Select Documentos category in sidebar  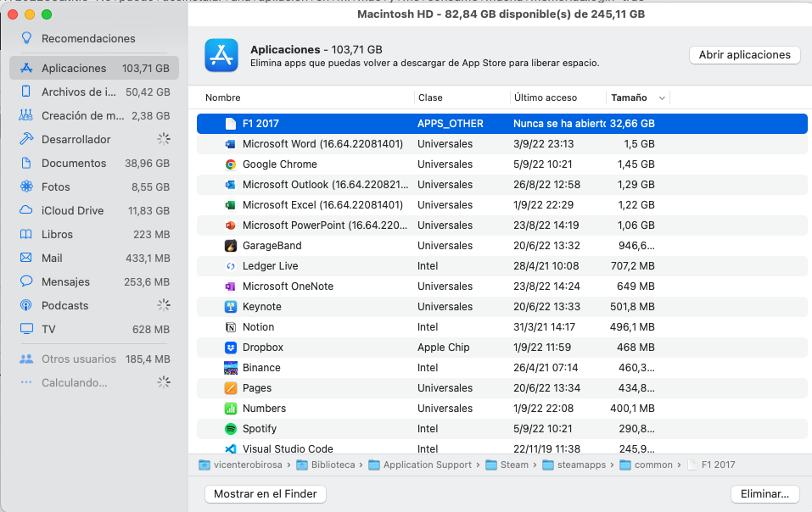click(74, 163)
